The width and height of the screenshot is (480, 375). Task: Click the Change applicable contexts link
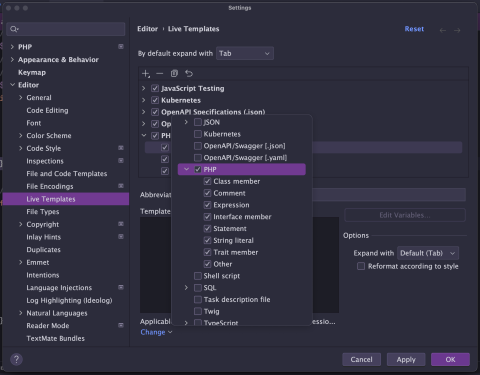[156, 332]
